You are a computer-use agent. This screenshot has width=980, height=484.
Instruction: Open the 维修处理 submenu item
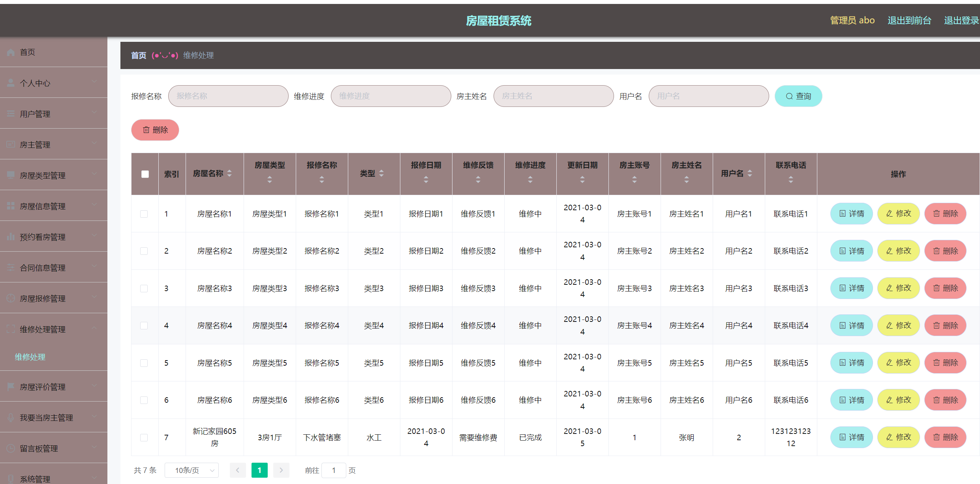30,357
